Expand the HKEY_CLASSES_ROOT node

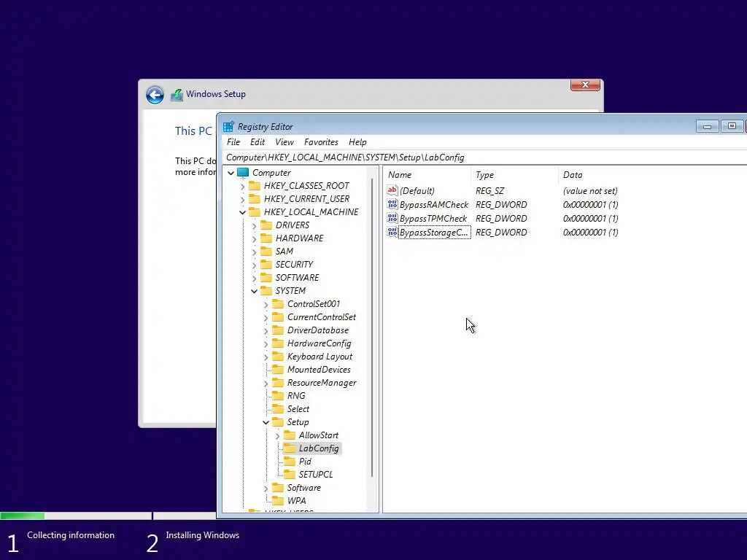tap(242, 186)
